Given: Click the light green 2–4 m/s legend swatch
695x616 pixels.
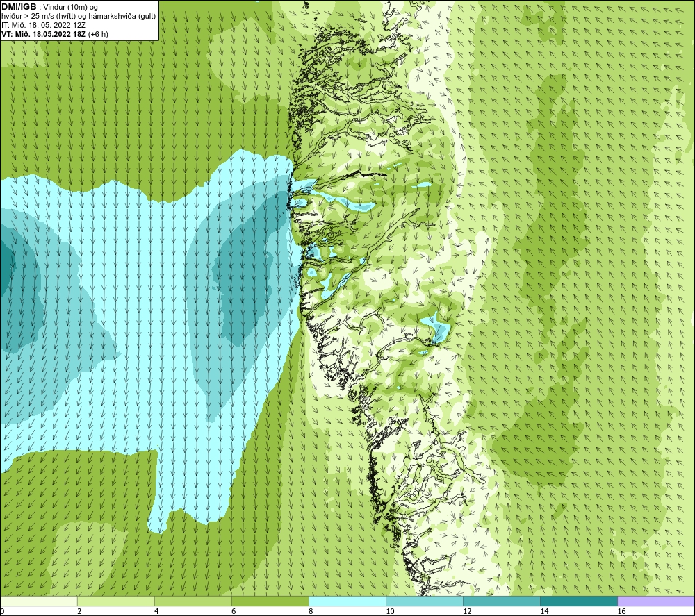Looking at the screenshot, I should pos(116,601).
